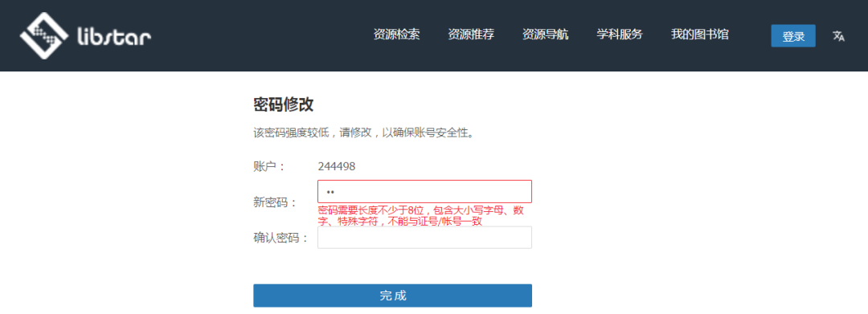Click the 确认密码 input box
This screenshot has height=314, width=868.
(424, 237)
